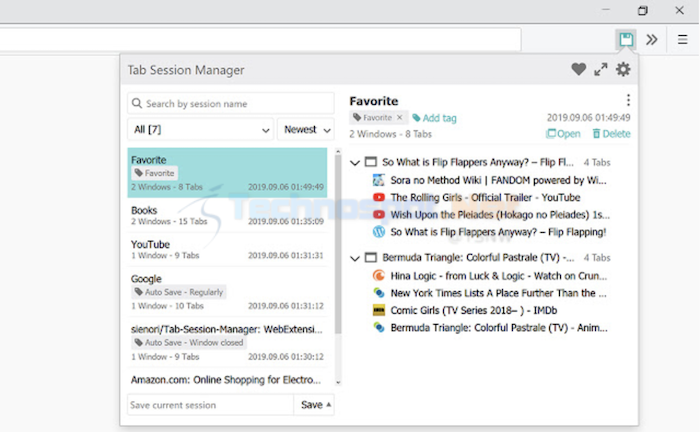Collapse the So What is Flip Flappers window
The width and height of the screenshot is (700, 432).
(x=355, y=162)
